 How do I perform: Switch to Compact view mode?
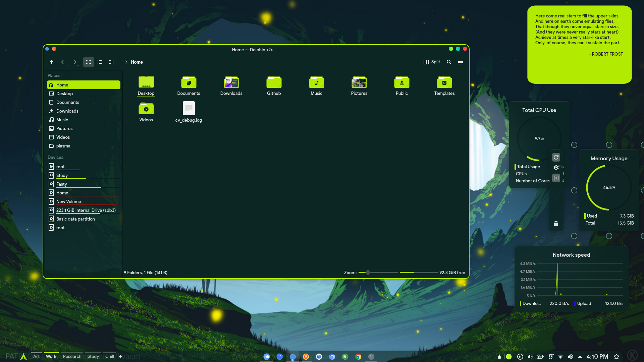point(100,62)
